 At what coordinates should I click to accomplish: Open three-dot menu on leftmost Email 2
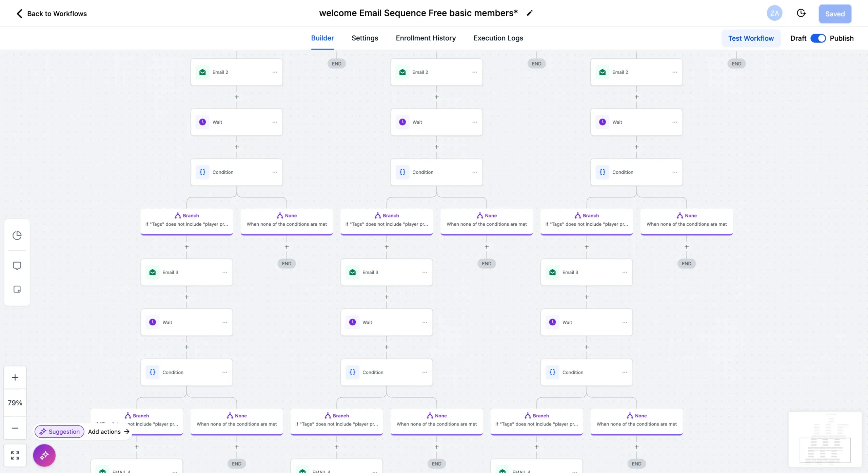pyautogui.click(x=275, y=72)
